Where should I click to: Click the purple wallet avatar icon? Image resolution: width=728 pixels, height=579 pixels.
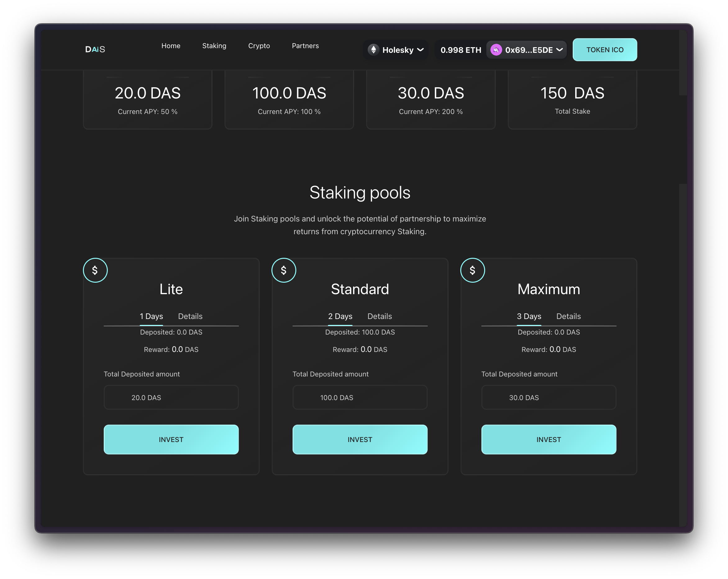496,50
